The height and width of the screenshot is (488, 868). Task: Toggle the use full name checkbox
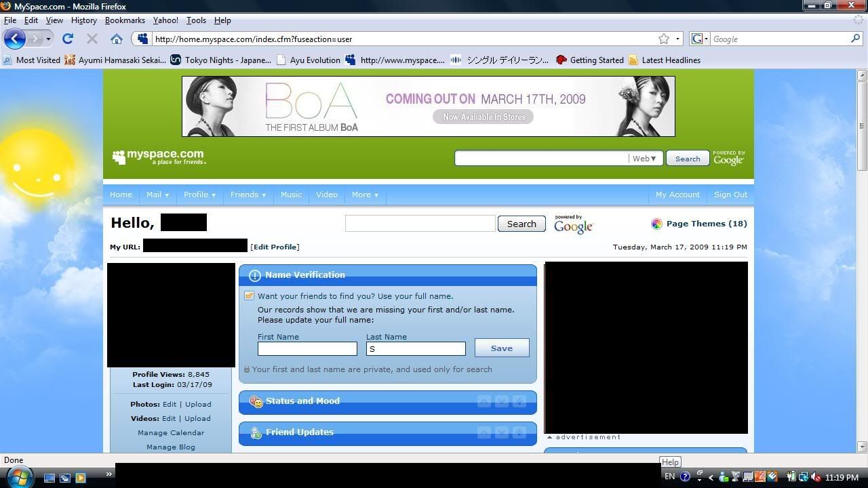click(x=249, y=296)
